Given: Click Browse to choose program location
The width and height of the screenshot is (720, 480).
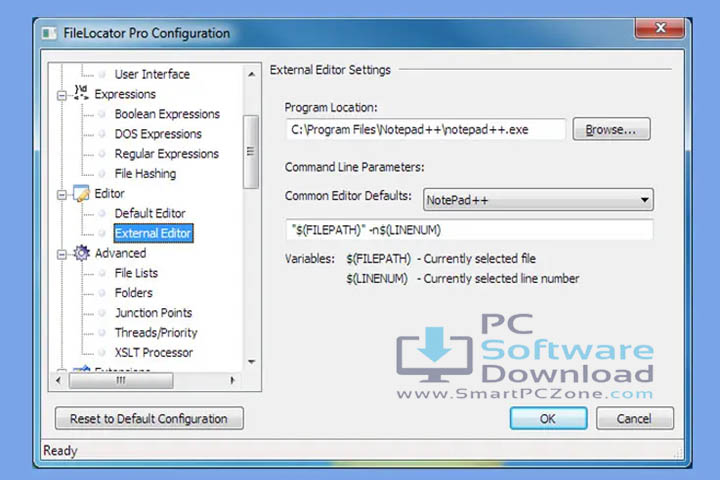Looking at the screenshot, I should click(x=611, y=129).
